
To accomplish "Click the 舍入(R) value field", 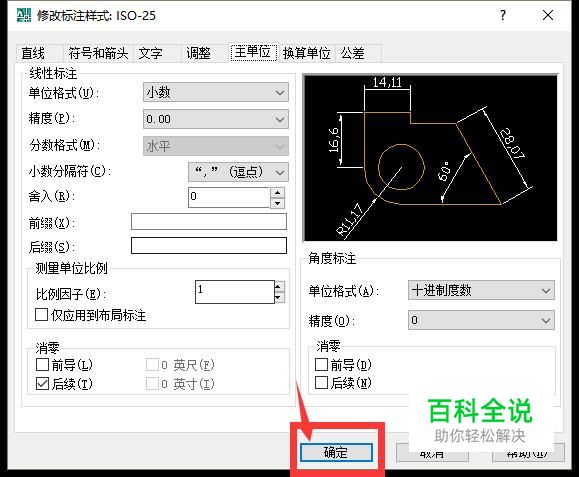I will click(229, 197).
